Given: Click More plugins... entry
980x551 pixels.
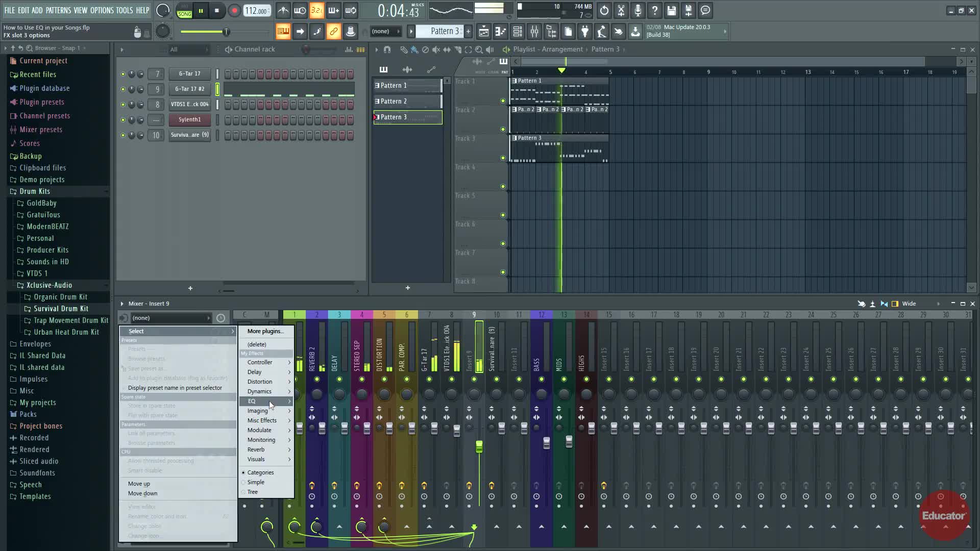Looking at the screenshot, I should (x=265, y=331).
